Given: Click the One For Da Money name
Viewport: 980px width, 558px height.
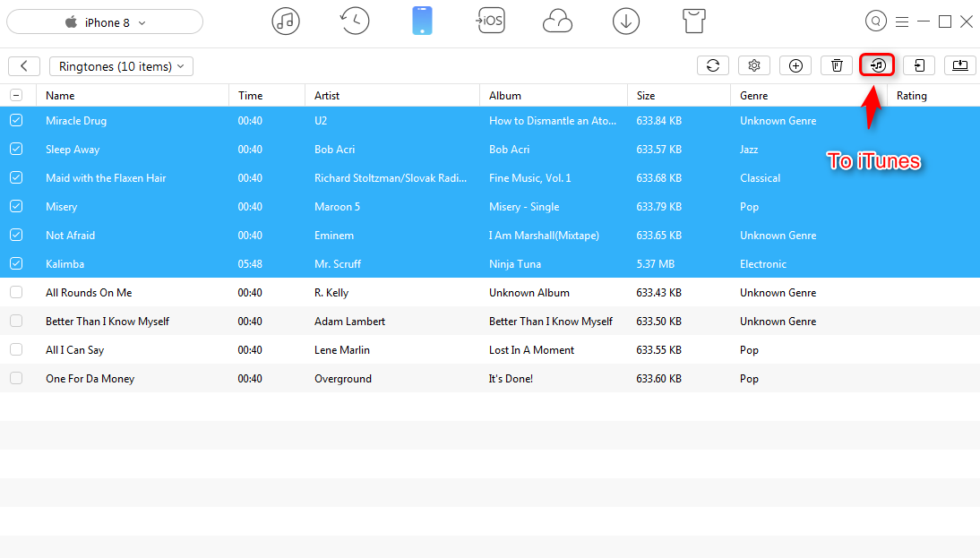Looking at the screenshot, I should (90, 379).
